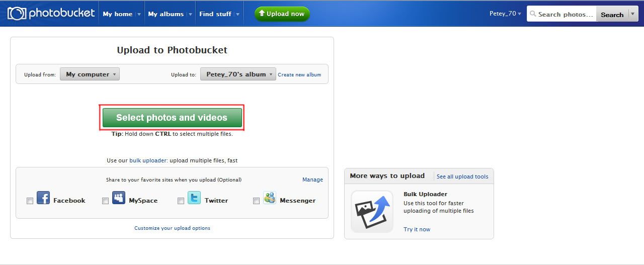Click the Facebook label text
Image resolution: width=644 pixels, height=265 pixels.
tap(69, 200)
